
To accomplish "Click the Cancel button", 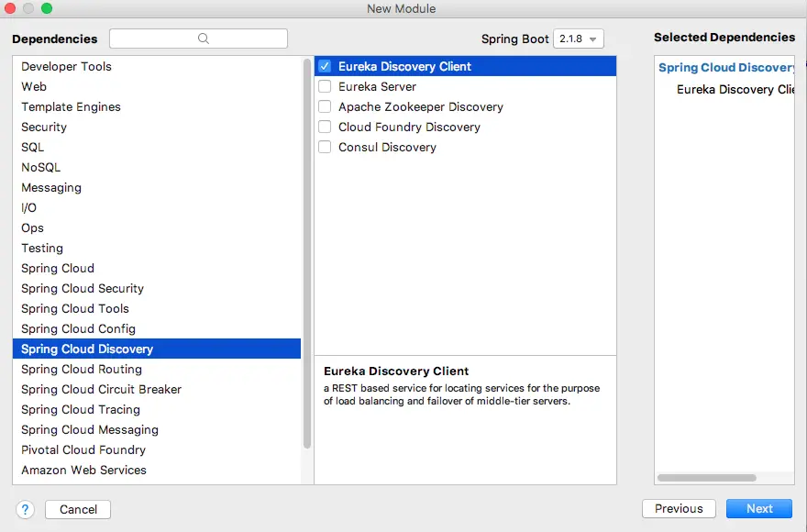I will 78,509.
